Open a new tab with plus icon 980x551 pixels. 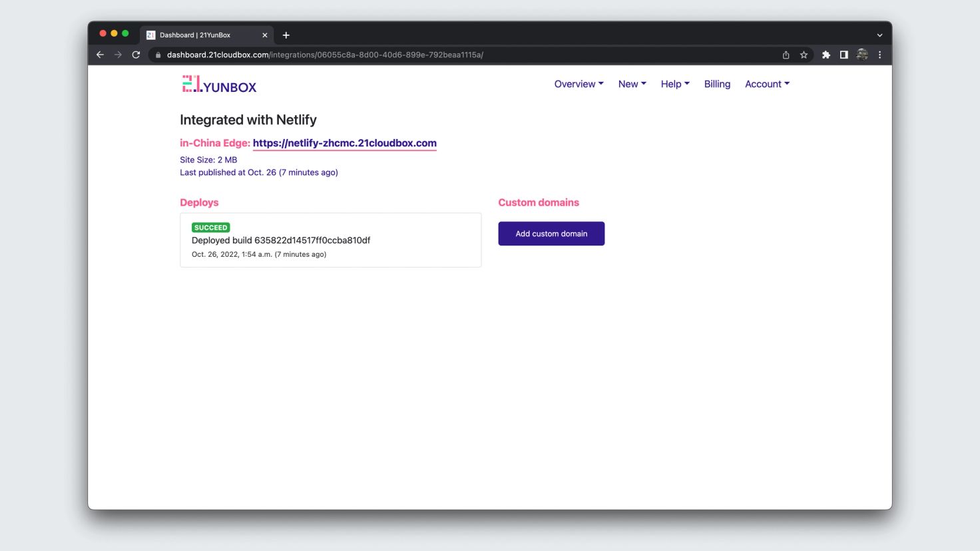pos(286,35)
